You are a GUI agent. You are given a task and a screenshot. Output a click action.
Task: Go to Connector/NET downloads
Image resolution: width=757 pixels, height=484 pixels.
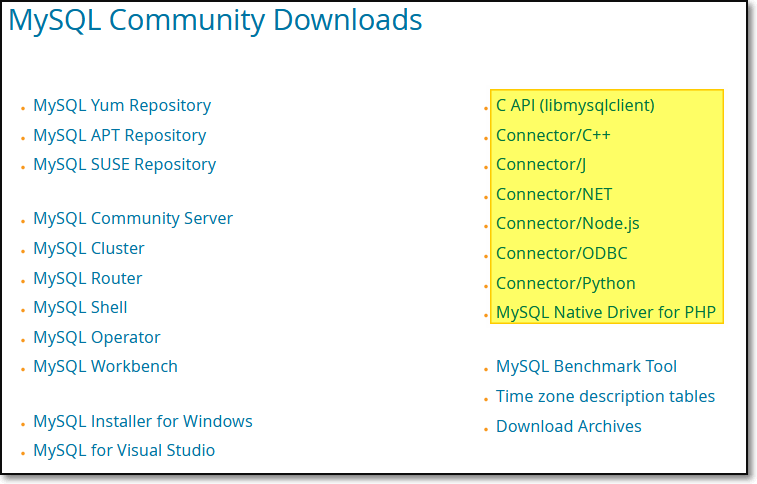(554, 194)
